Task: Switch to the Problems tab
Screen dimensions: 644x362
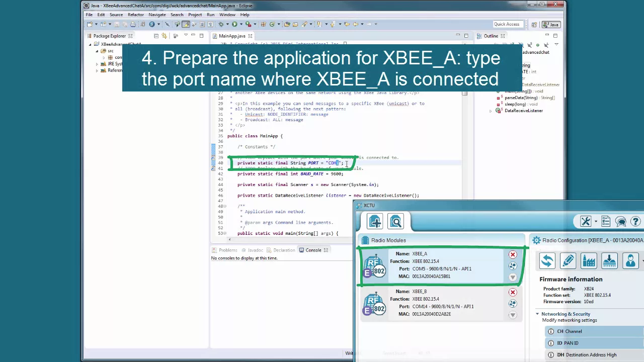Action: 224,250
